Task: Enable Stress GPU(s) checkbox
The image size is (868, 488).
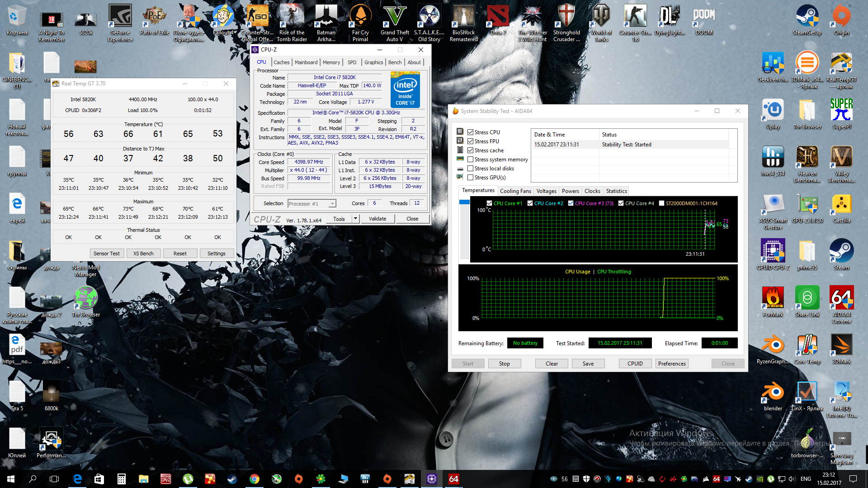Action: coord(471,178)
